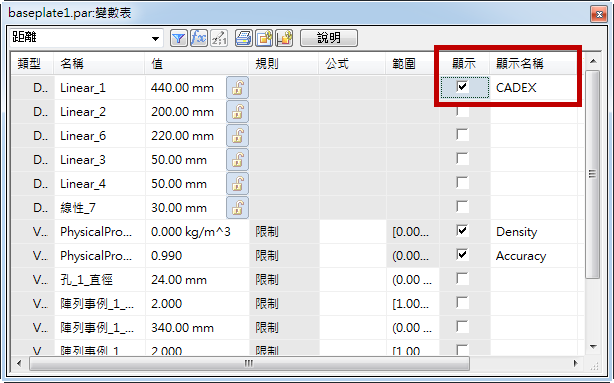The height and width of the screenshot is (383, 614).
Task: Click the printer icon
Action: (244, 38)
